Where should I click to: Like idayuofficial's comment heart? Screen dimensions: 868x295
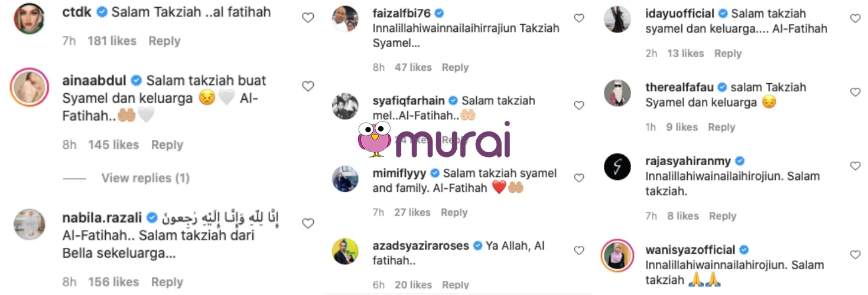click(855, 18)
